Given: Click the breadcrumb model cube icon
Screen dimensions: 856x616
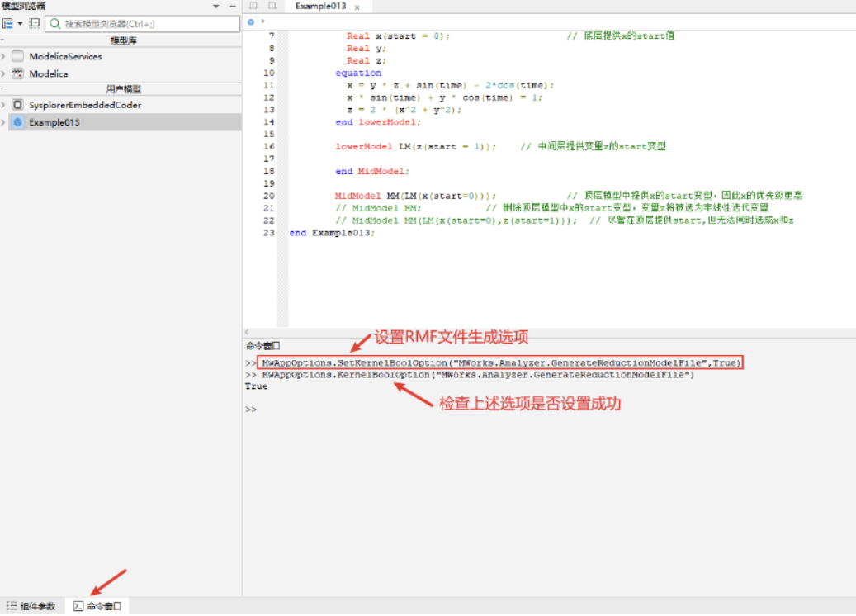Looking at the screenshot, I should tap(251, 21).
